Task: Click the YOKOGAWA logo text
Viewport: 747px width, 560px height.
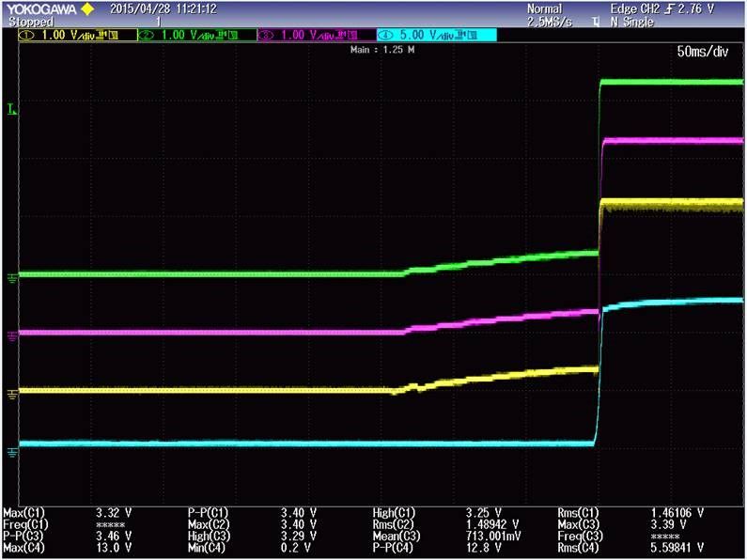Action: coord(42,9)
